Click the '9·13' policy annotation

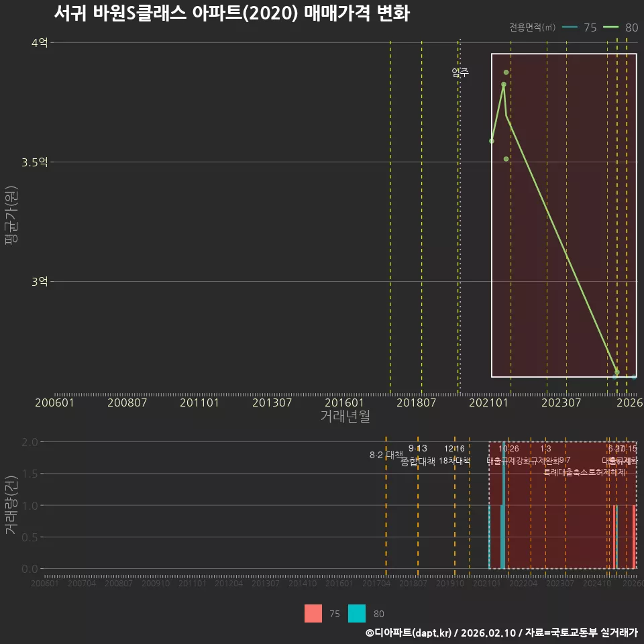pos(418,448)
